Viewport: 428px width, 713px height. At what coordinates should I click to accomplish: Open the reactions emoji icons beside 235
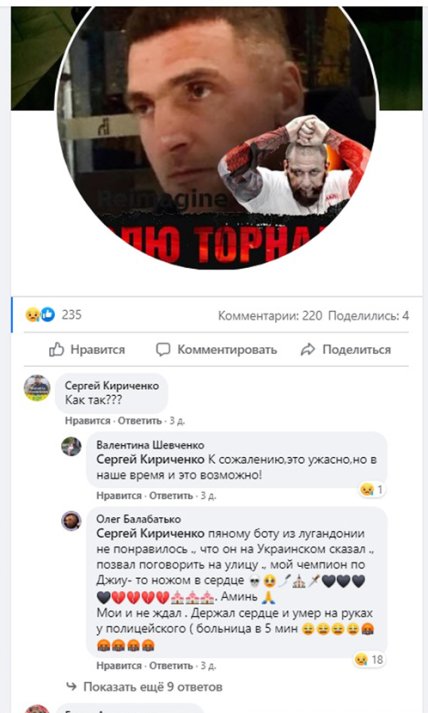click(x=40, y=315)
